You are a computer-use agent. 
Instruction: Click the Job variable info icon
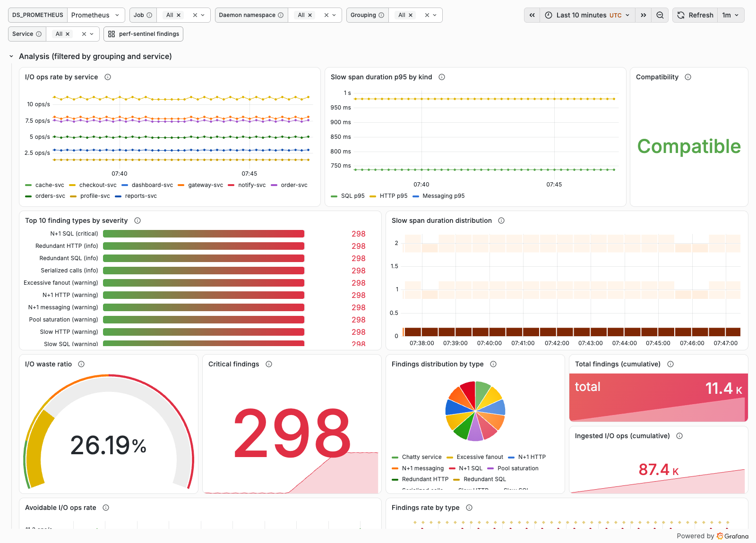tap(149, 15)
